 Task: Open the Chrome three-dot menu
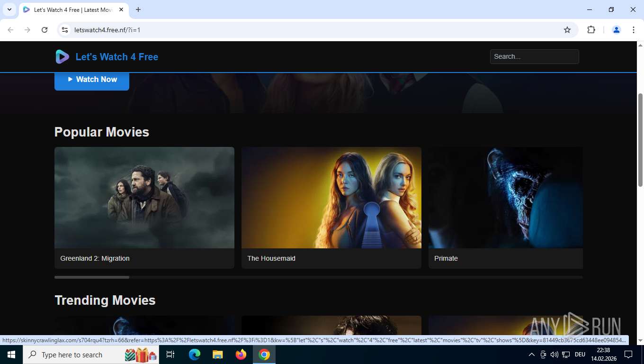(634, 30)
